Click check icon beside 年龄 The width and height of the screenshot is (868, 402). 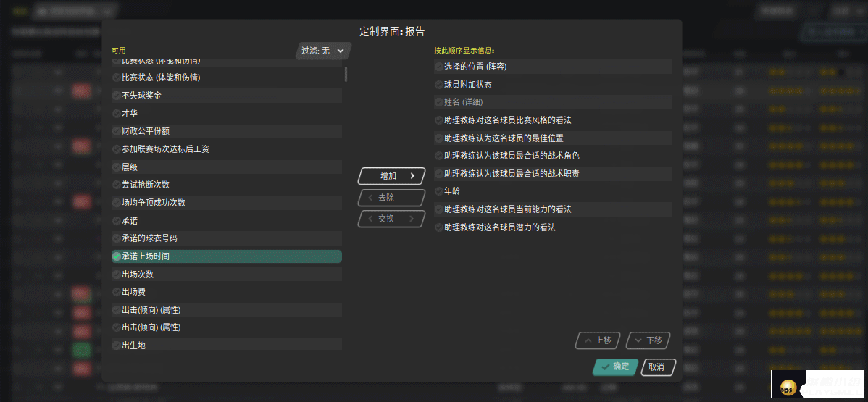(438, 191)
